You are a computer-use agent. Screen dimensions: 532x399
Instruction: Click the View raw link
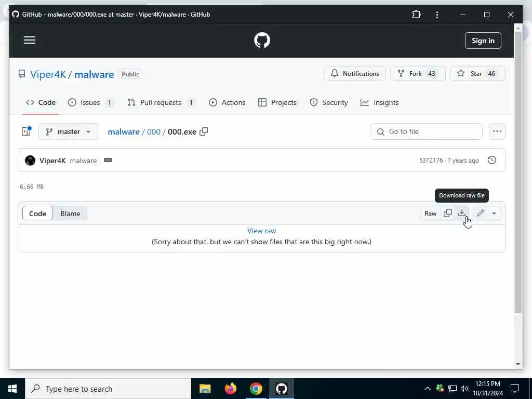pyautogui.click(x=262, y=231)
